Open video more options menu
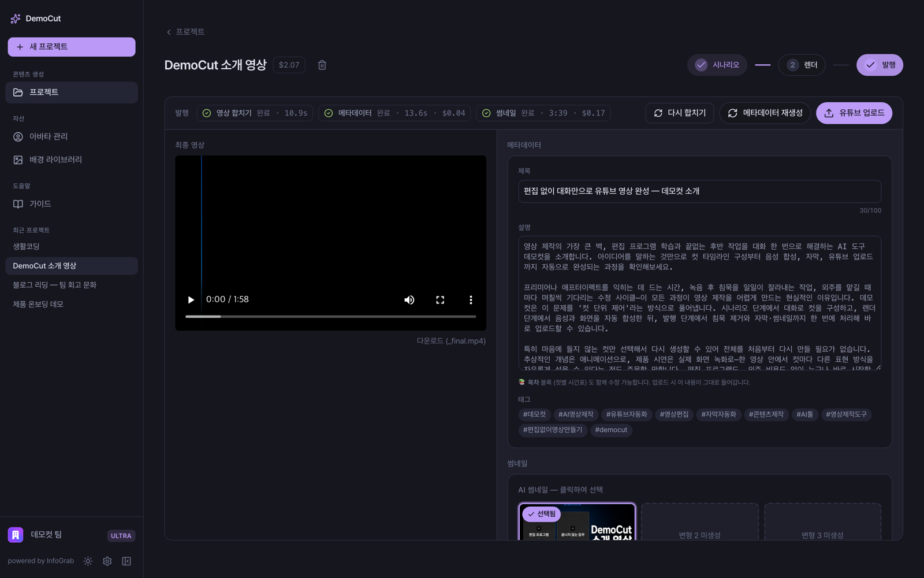 tap(471, 299)
